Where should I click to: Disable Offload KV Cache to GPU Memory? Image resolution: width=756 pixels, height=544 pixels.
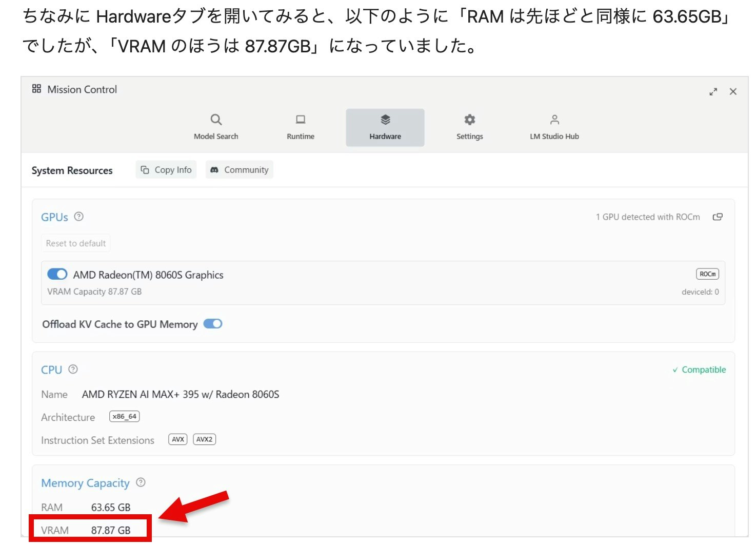pos(213,324)
